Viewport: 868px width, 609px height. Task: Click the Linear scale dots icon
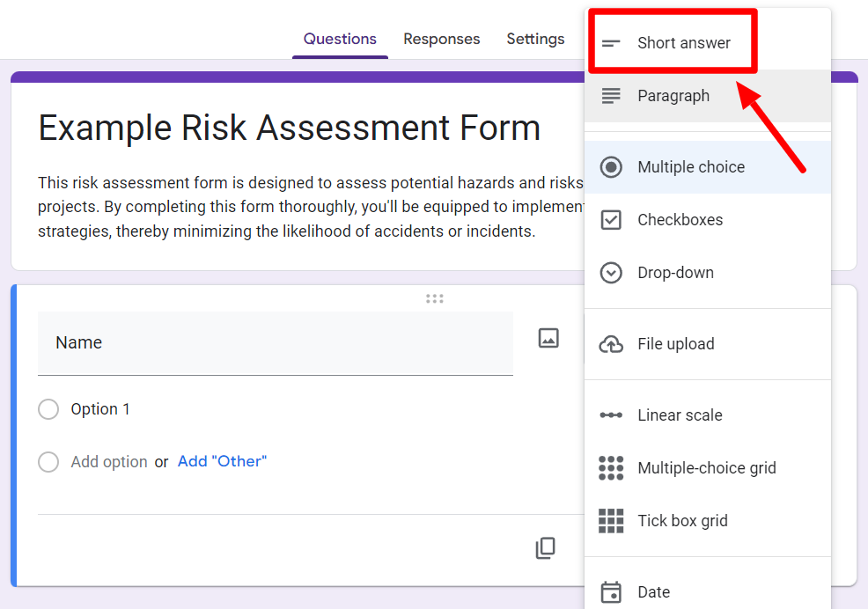click(611, 415)
